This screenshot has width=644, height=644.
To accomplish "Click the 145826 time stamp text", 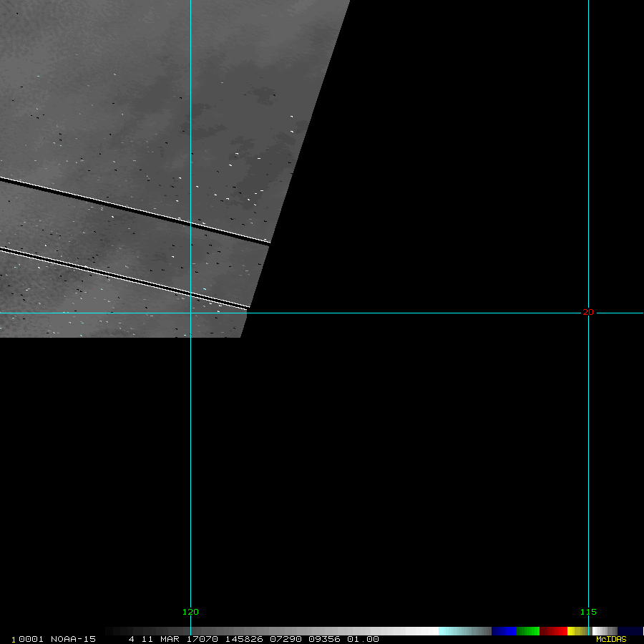I will [x=242, y=639].
